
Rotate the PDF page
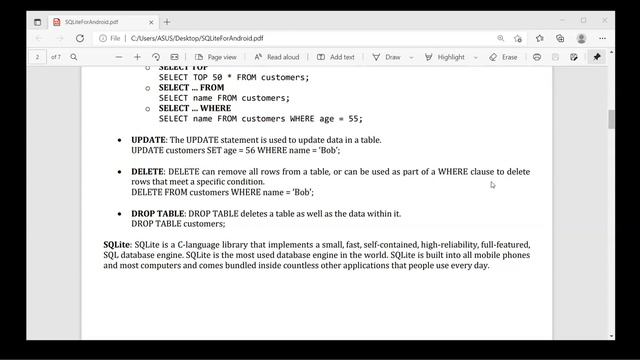coord(156,57)
